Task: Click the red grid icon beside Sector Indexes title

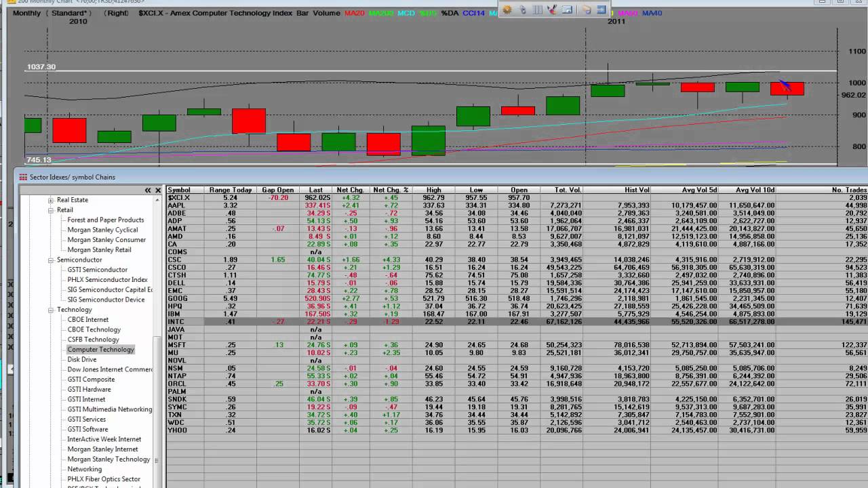Action: tap(23, 177)
